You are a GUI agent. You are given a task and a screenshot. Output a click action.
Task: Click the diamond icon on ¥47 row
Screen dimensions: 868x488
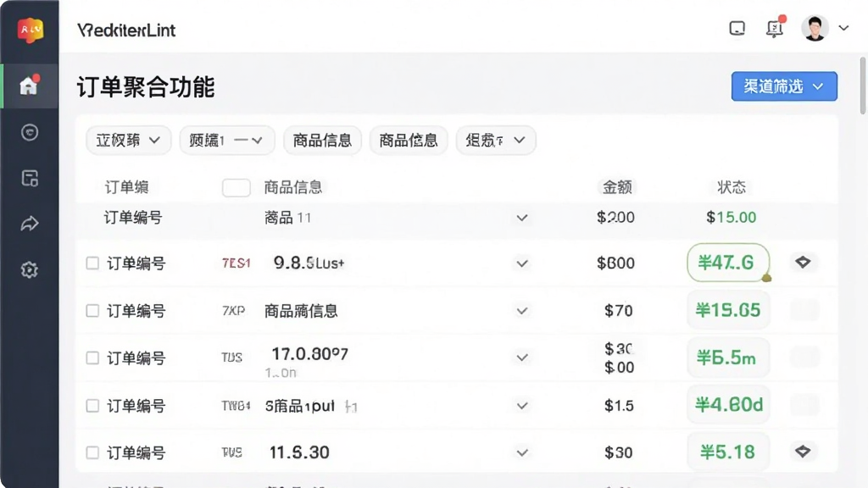tap(803, 262)
